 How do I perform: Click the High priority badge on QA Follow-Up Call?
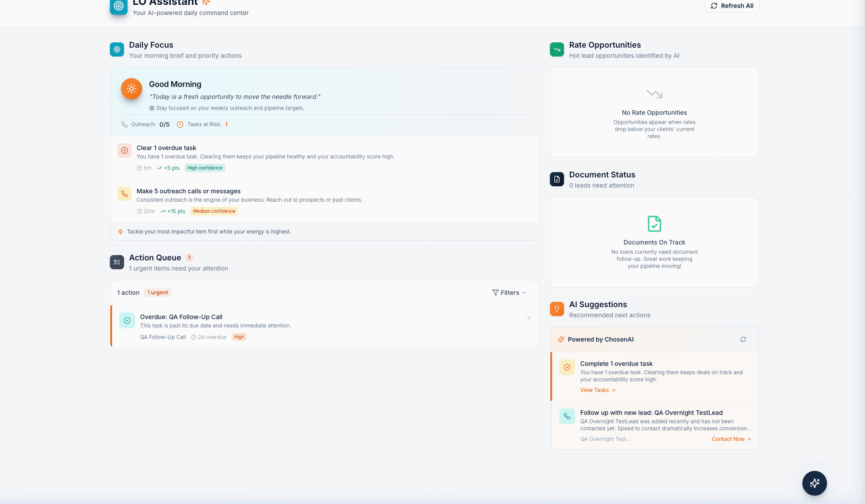point(239,337)
